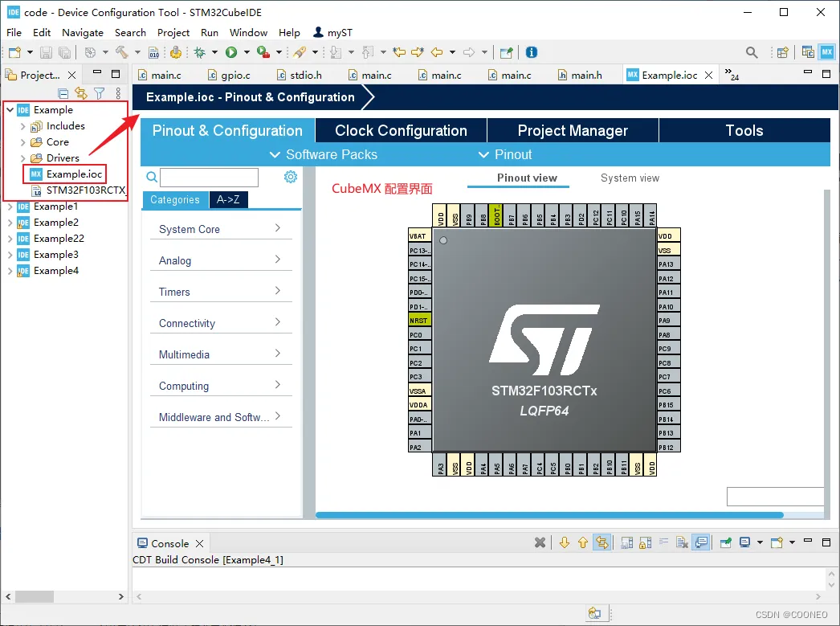This screenshot has width=840, height=626.
Task: Select the A->Z sorting tab
Action: [228, 199]
